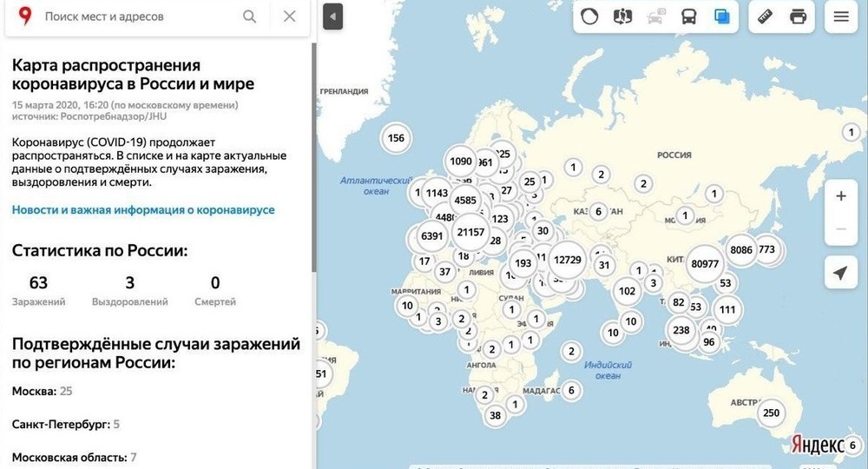This screenshot has height=469, width=868.
Task: Click the print map icon
Action: click(x=798, y=17)
